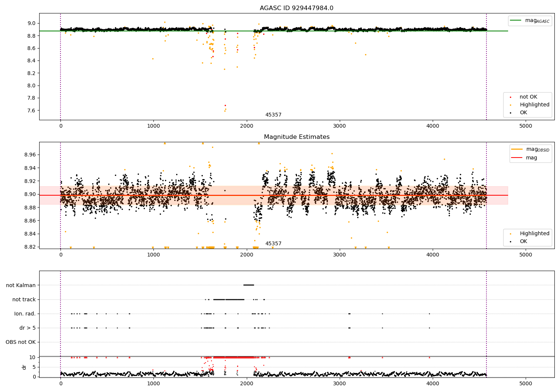Click the green line sample beside mag AGASC
The width and height of the screenshot is (560, 392).
coord(516,21)
